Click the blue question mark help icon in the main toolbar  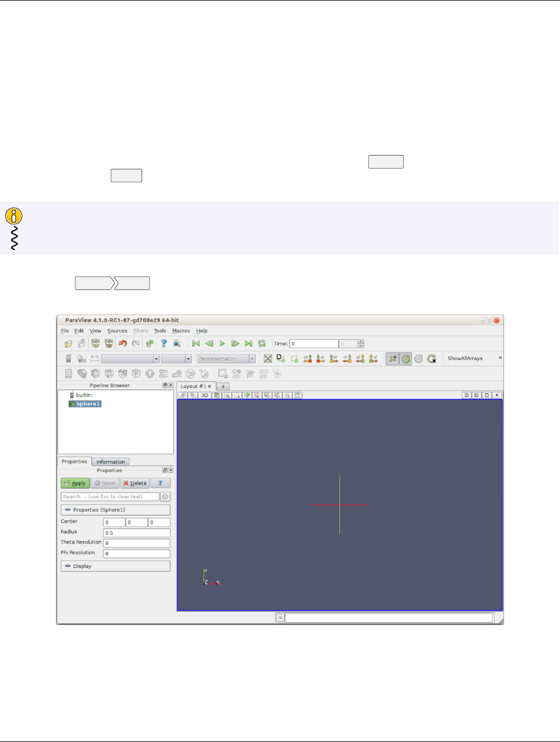click(x=164, y=344)
